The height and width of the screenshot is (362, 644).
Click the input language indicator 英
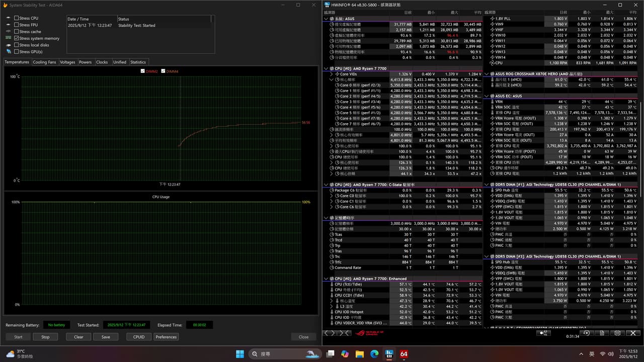point(592,354)
